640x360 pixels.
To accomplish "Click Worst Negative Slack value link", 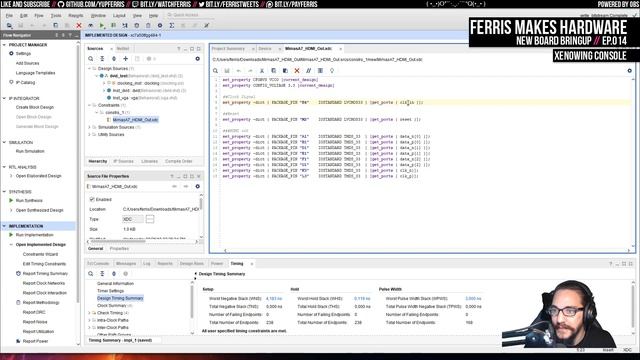I will click(x=274, y=299).
